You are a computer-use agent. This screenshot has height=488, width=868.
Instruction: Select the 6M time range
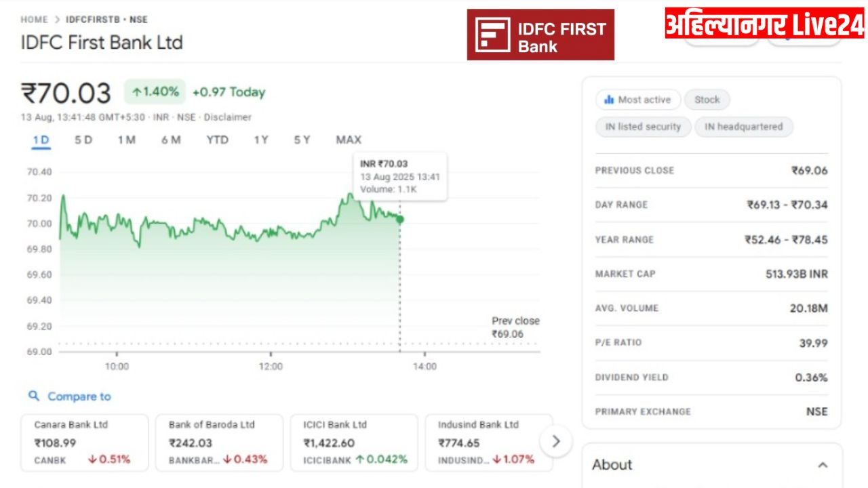(171, 140)
